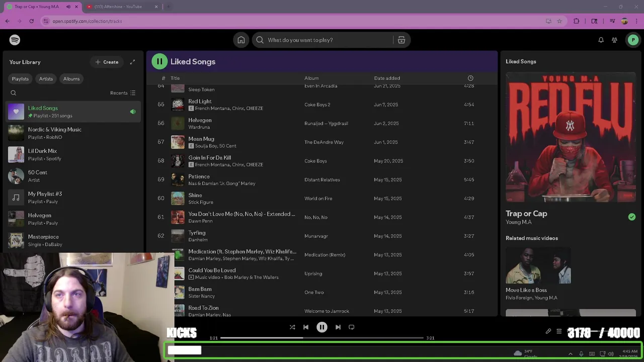Viewport: 644px width, 362px height.
Task: Open the Chrome three-dot menu
Action: [636, 21]
